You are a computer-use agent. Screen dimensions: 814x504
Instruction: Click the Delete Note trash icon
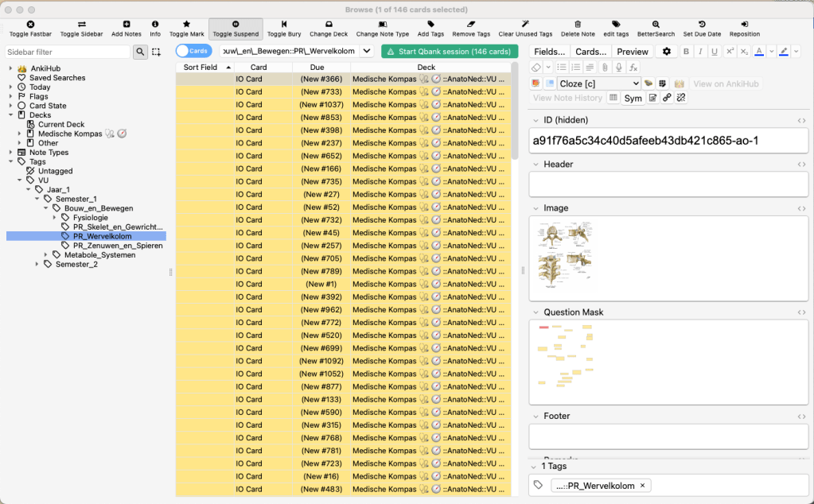(x=578, y=25)
